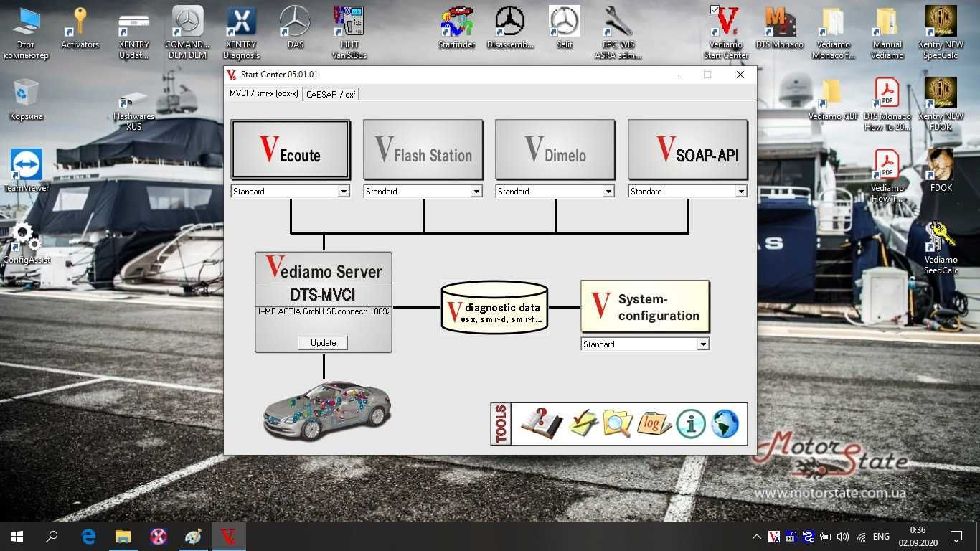Open the checklist notepad tool icon
This screenshot has height=551, width=980.
[x=583, y=423]
